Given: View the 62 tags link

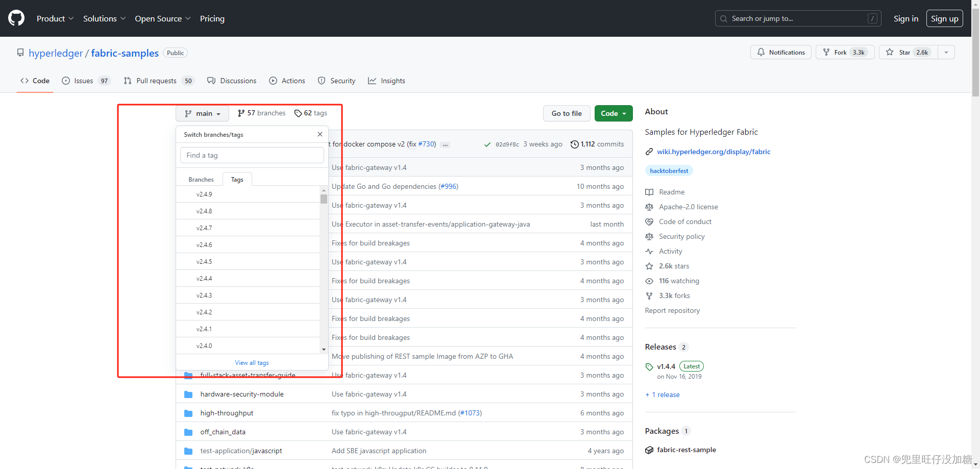Looking at the screenshot, I should pyautogui.click(x=311, y=113).
